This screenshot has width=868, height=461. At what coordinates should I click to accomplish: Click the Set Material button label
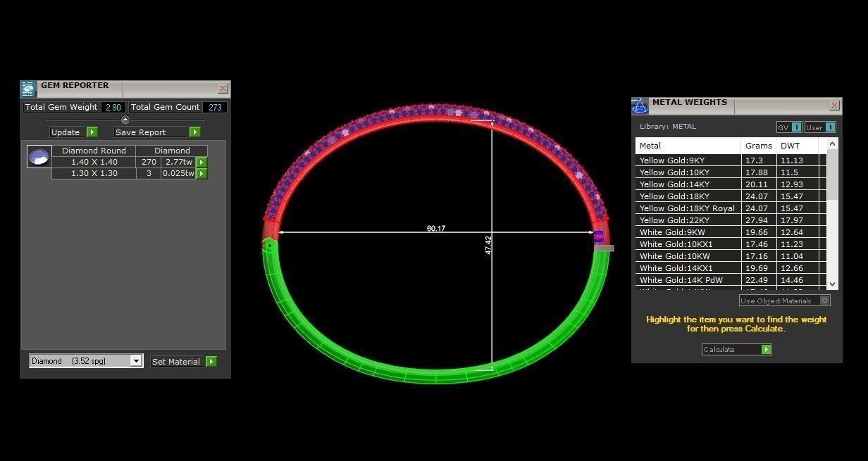(x=176, y=361)
